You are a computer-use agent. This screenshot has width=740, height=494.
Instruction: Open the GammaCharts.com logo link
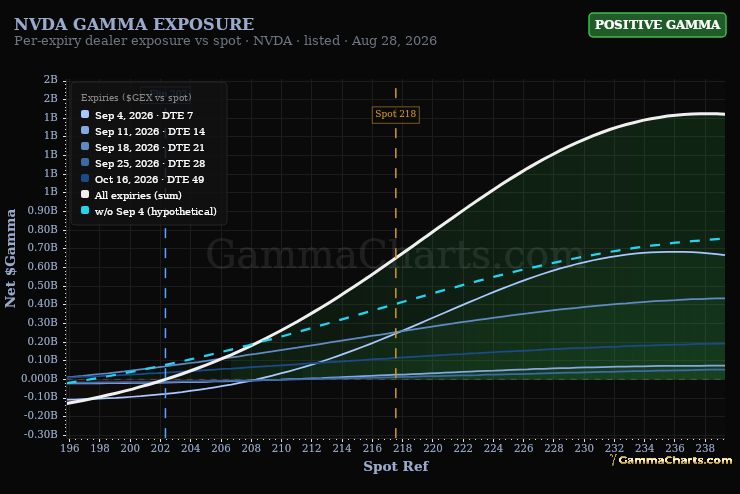671,460
